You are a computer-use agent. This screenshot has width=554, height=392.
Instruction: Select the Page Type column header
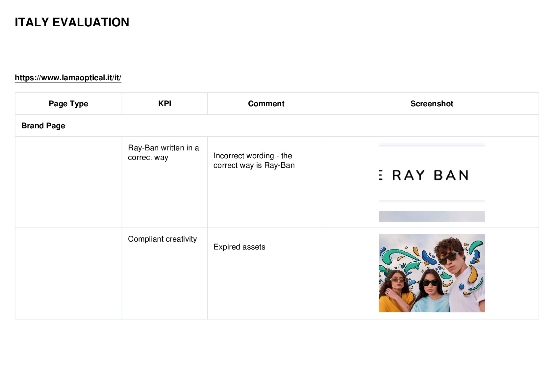pyautogui.click(x=68, y=104)
